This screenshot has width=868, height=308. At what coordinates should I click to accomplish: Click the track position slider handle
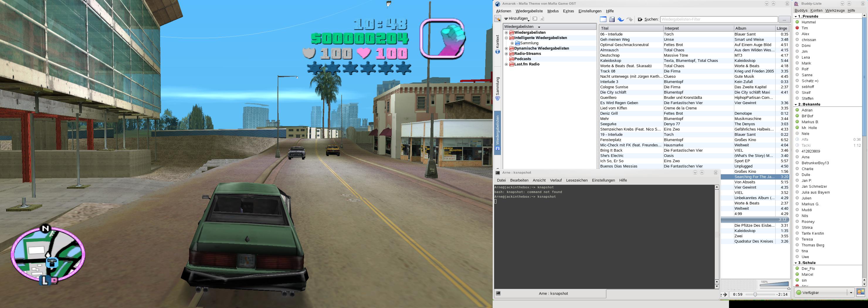pos(755,294)
